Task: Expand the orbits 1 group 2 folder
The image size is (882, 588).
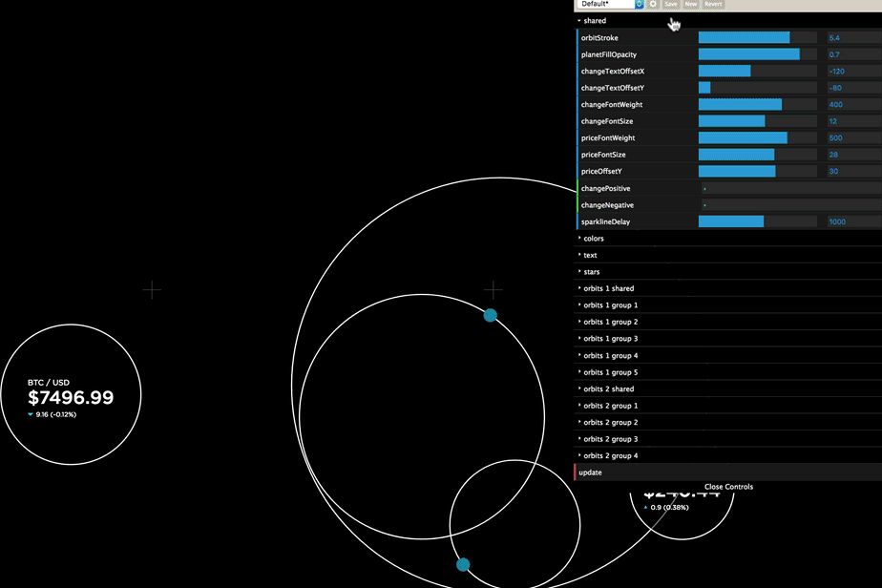Action: (x=728, y=322)
